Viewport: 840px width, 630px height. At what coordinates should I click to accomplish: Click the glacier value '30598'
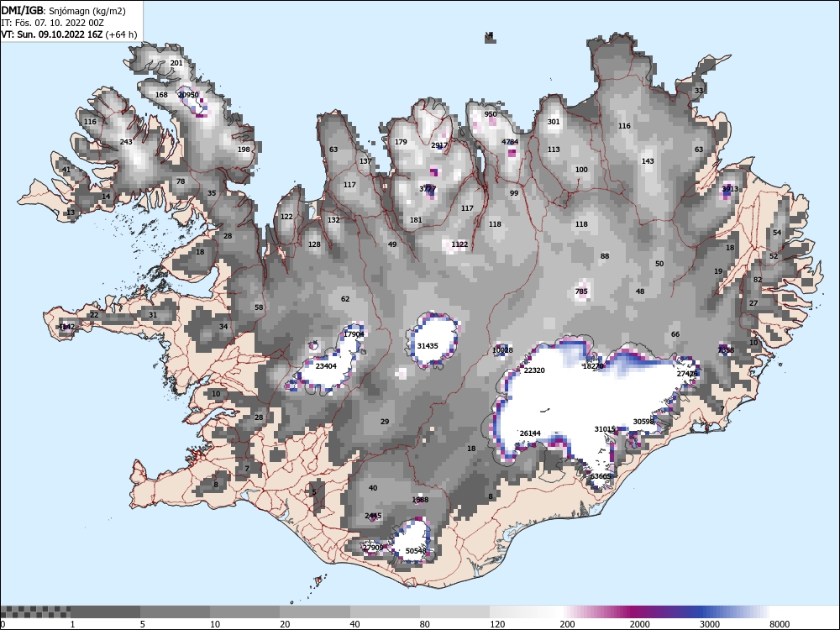[644, 422]
